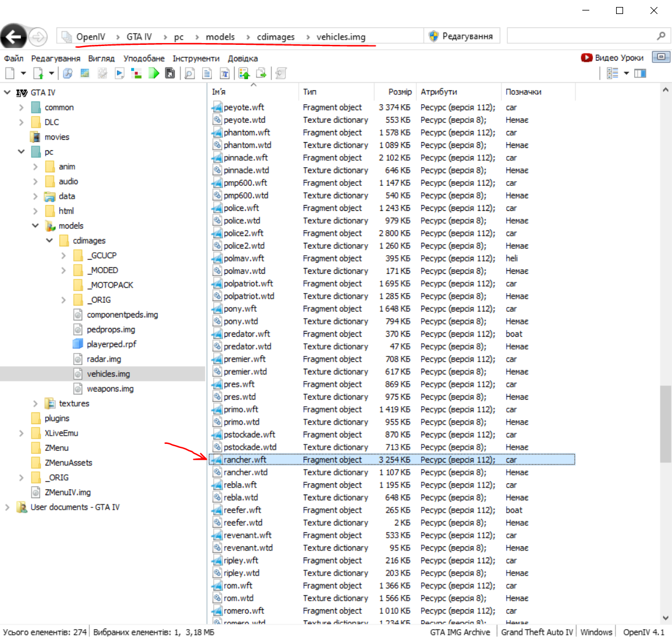Image resolution: width=672 pixels, height=639 pixels.
Task: Click the back arrow navigation button
Action: click(x=13, y=37)
